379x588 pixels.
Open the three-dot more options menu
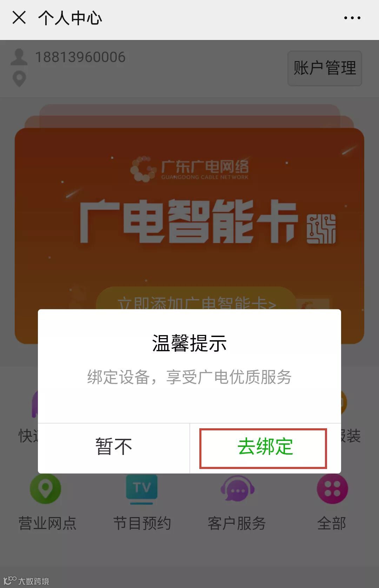click(352, 18)
